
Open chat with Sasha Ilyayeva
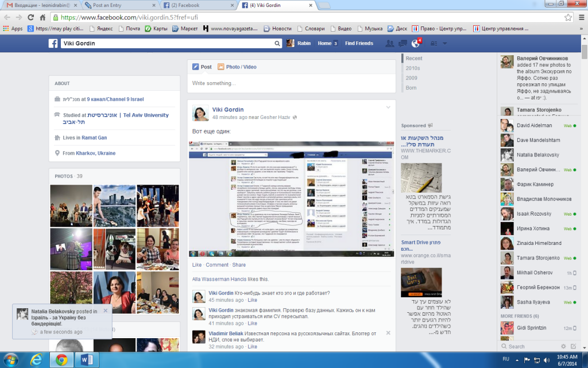537,302
